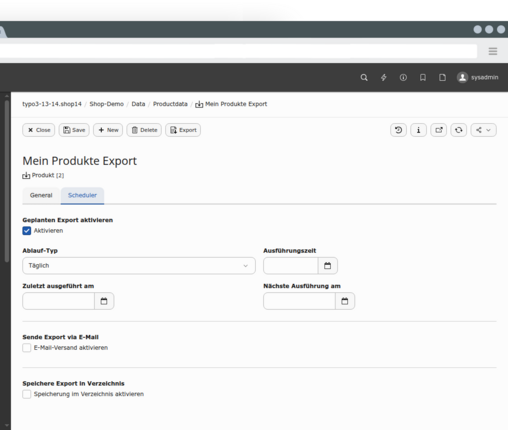Open calendar picker for Nächste Ausführung am

click(345, 301)
